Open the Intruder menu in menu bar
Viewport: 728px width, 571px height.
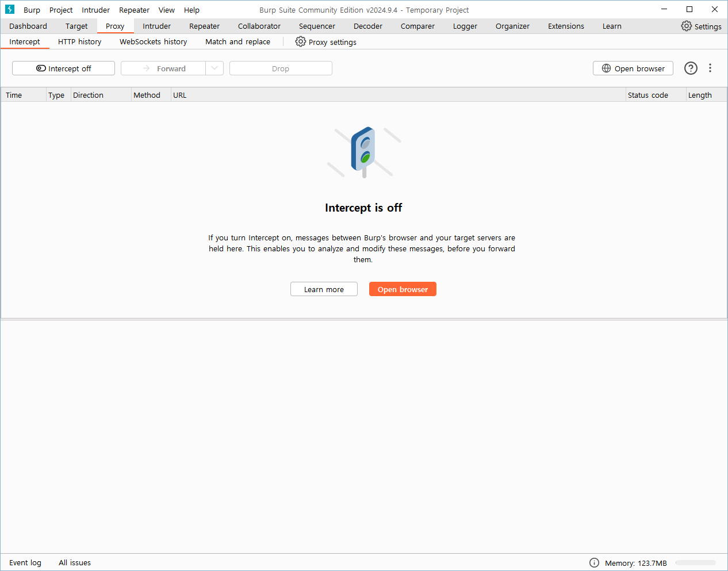95,10
